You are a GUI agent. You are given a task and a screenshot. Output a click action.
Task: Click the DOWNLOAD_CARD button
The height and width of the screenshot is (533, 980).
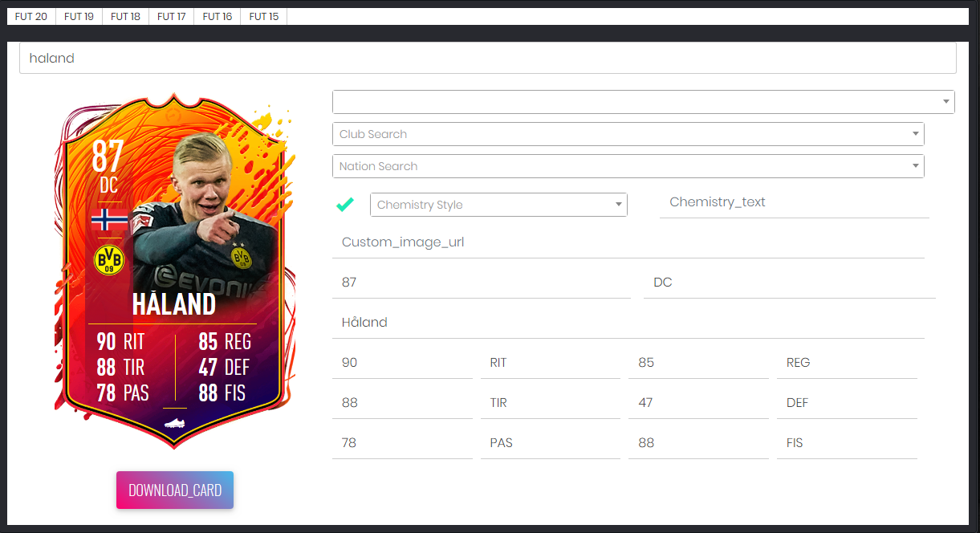(x=175, y=490)
